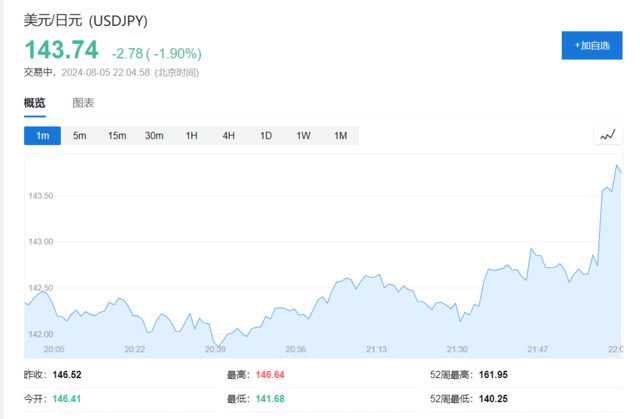Click the change value -2.78 ( -1.90%)
This screenshot has height=419, width=640.
157,53
